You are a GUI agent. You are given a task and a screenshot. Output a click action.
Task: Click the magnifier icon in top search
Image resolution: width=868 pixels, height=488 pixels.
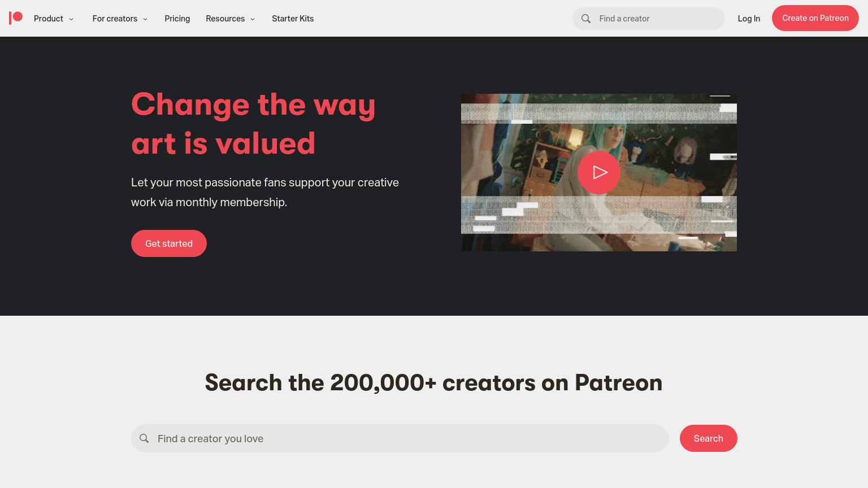[x=586, y=19]
